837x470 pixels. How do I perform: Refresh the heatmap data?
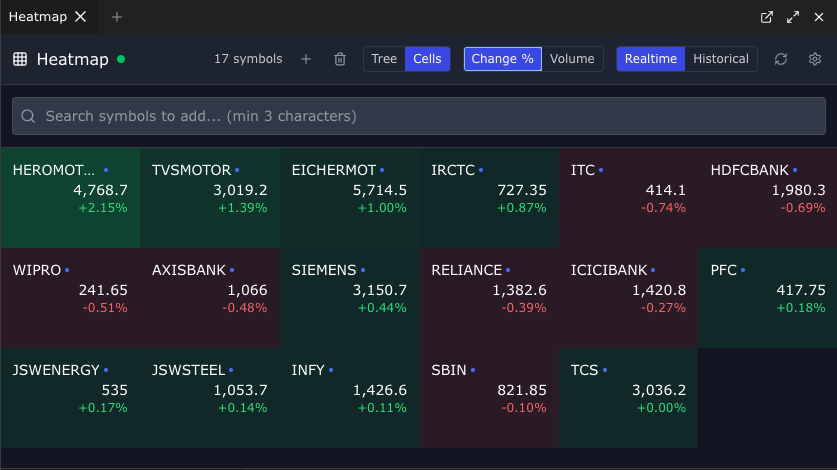(781, 59)
